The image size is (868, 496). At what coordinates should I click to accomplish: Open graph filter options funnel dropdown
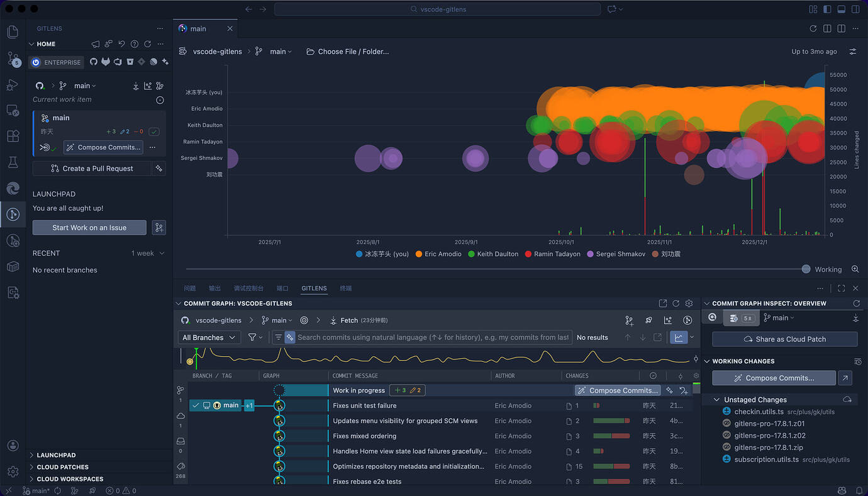tap(255, 337)
